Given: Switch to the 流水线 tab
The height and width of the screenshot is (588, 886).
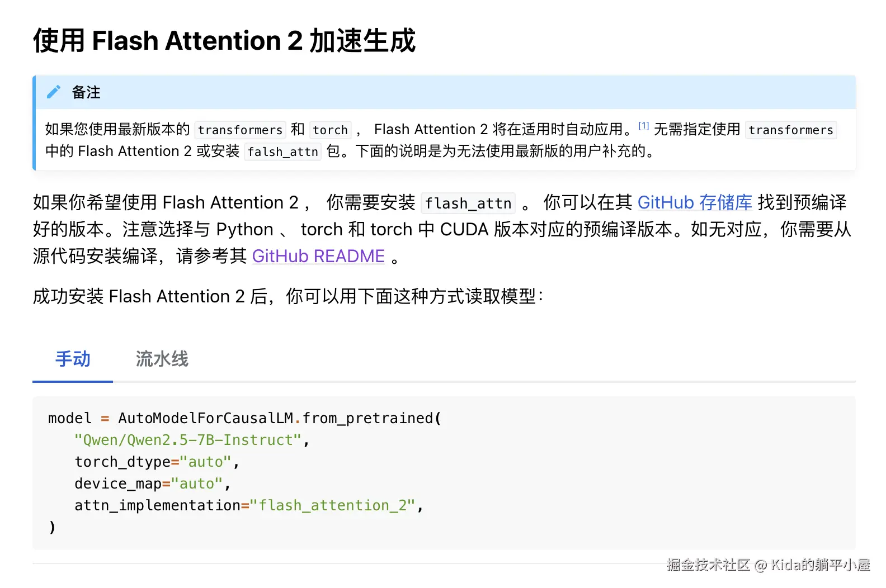Looking at the screenshot, I should pos(162,359).
